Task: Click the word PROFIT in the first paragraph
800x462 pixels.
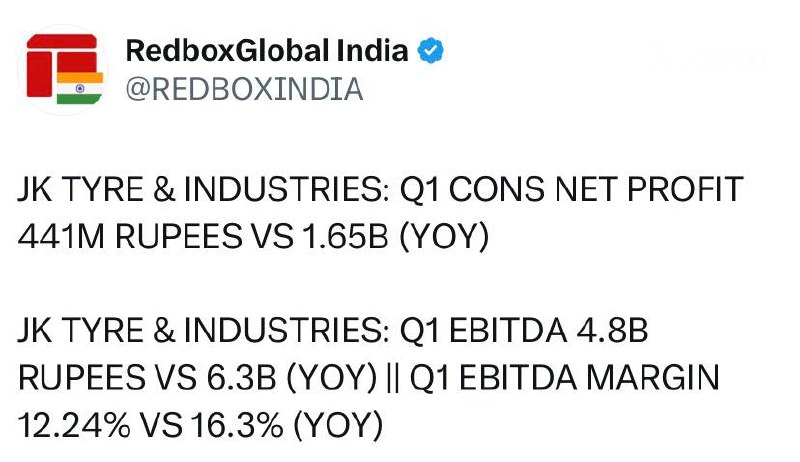Action: 685,189
